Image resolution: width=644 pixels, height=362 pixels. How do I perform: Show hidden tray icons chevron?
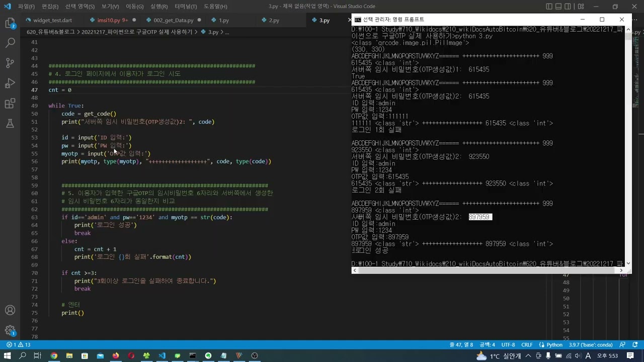tap(529, 356)
